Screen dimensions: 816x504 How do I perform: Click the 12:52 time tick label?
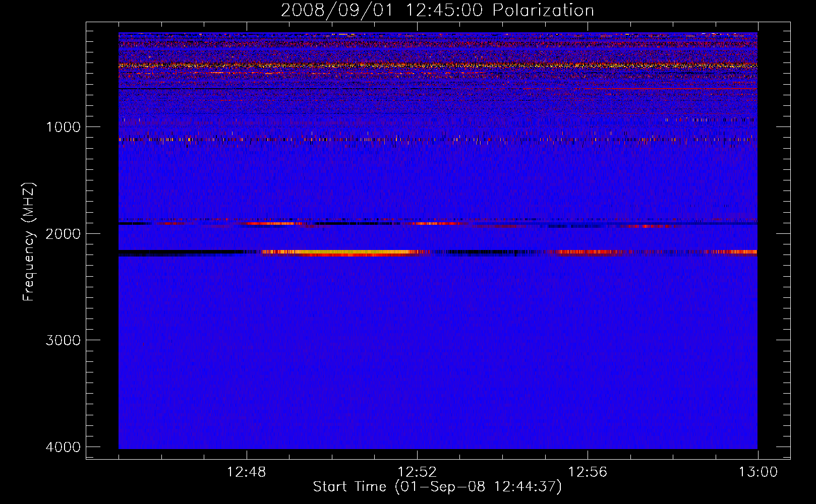417,472
